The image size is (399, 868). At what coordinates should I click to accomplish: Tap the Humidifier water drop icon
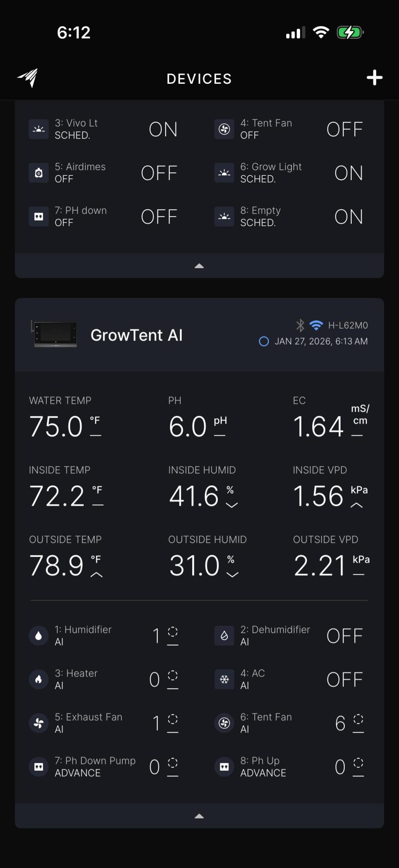(39, 636)
